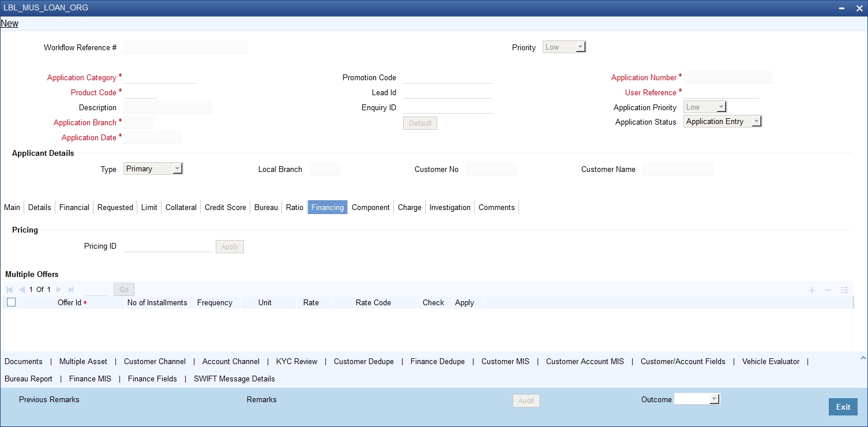Click the page number field before Go
This screenshot has width=868, height=427.
pos(97,290)
